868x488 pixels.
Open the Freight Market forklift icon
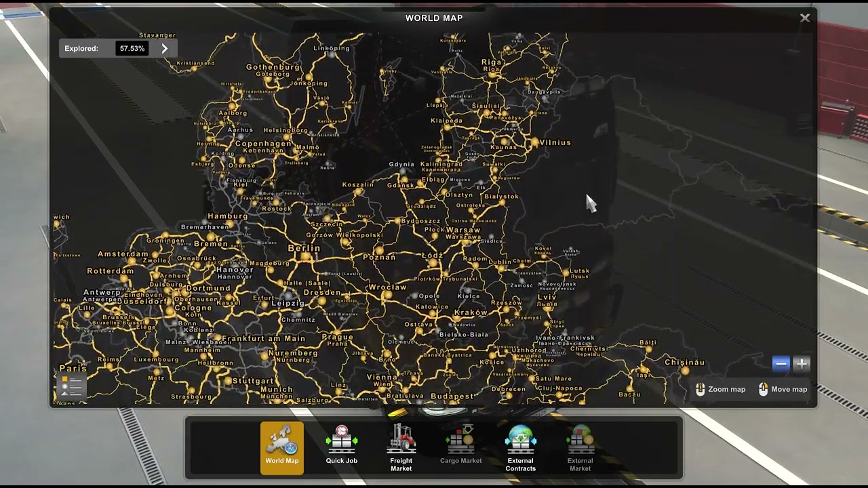[x=401, y=447]
